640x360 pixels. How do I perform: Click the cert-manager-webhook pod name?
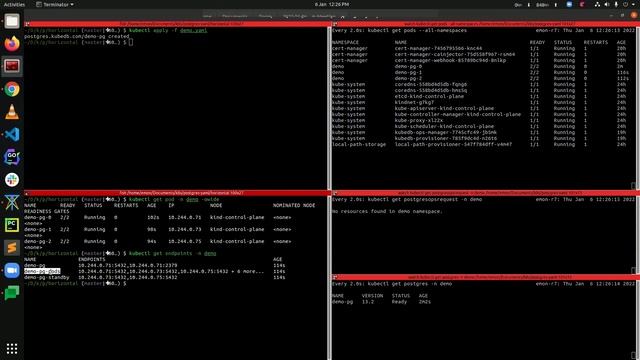click(450, 60)
